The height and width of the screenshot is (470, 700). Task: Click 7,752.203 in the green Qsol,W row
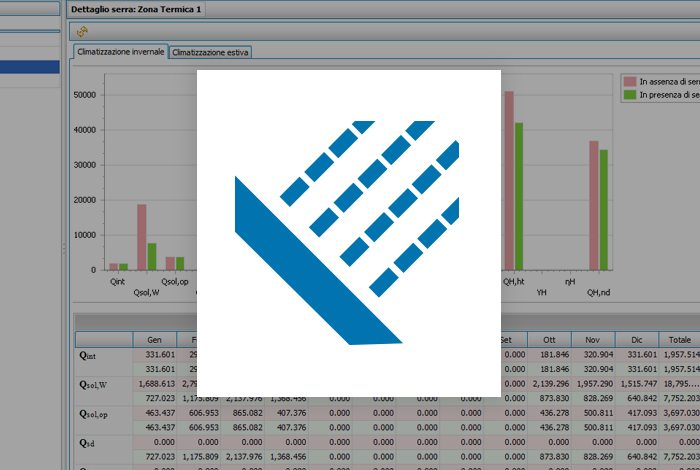pyautogui.click(x=681, y=398)
